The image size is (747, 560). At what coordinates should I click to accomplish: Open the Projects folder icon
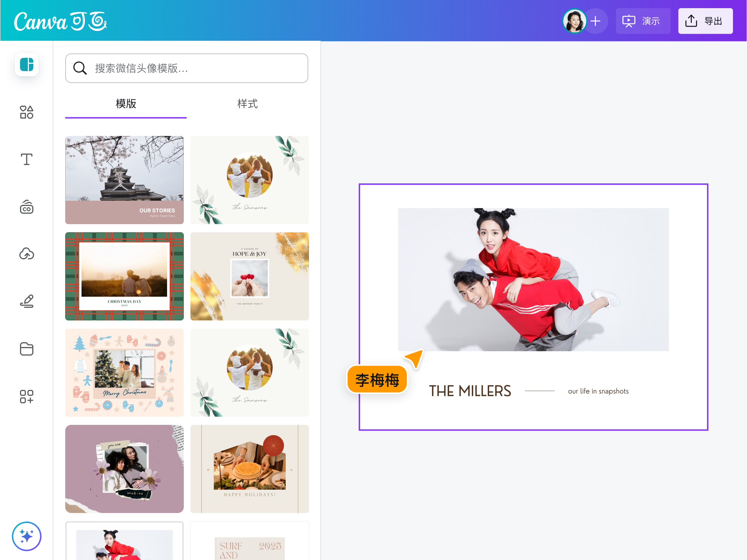point(27,349)
